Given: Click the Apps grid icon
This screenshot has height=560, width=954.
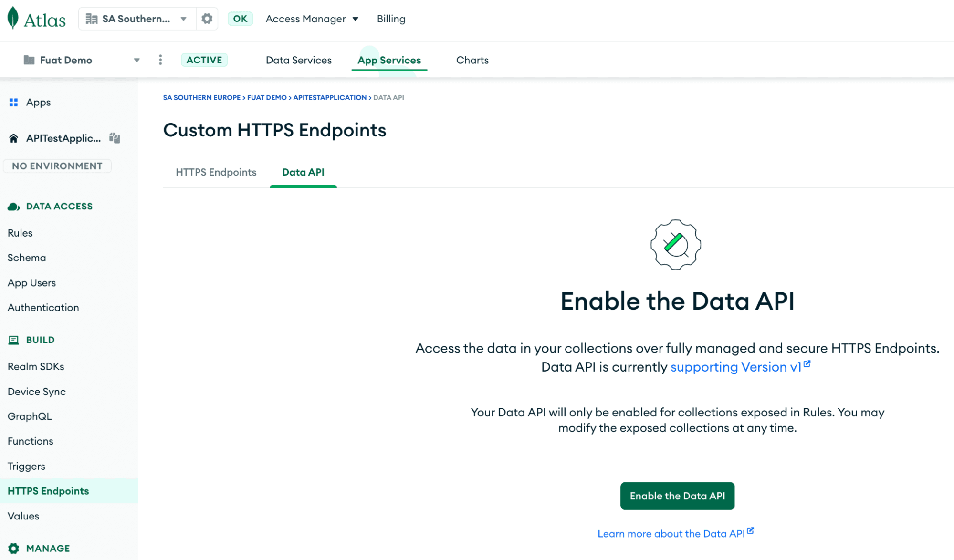Looking at the screenshot, I should tap(13, 102).
